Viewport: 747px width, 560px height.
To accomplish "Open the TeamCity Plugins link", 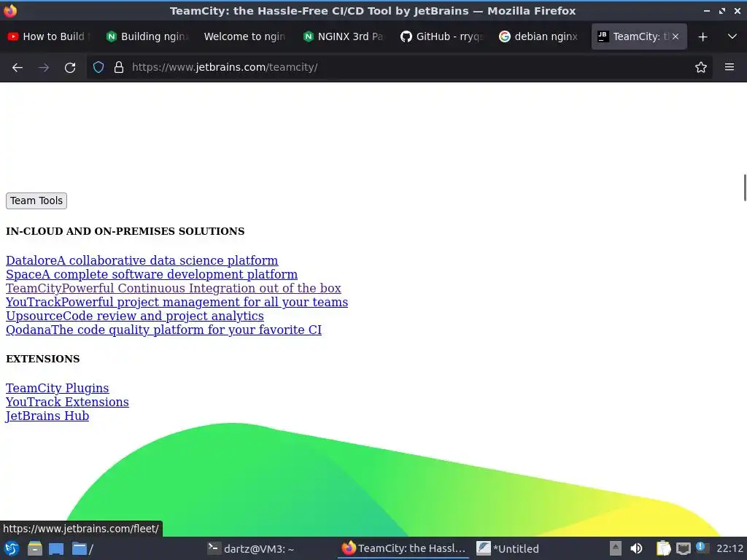I will (57, 388).
